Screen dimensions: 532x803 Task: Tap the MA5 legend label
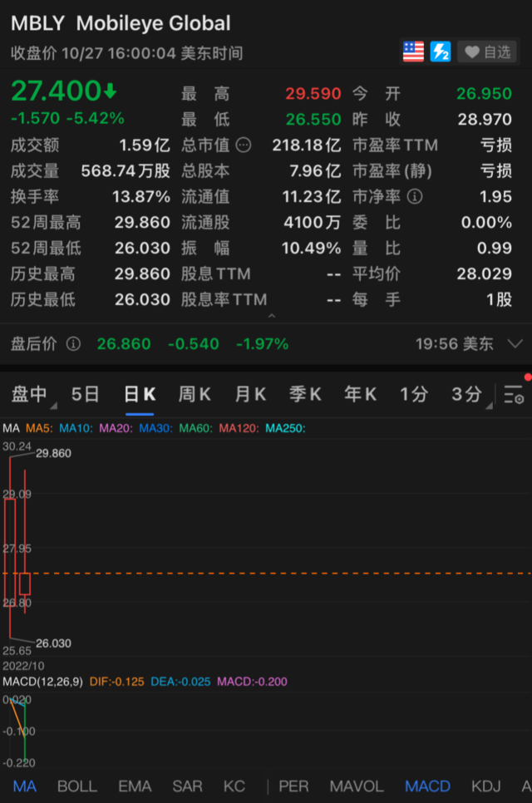point(39,428)
